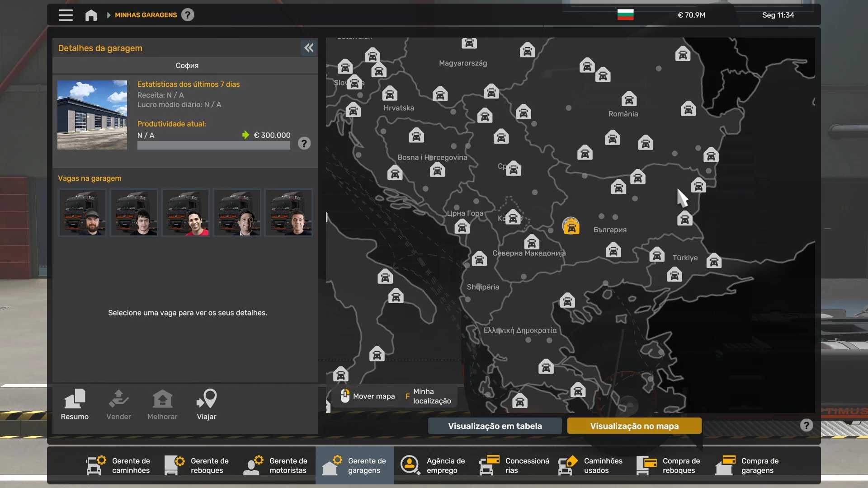This screenshot has width=868, height=488.
Task: Click the Bulgarian flag icon
Action: tap(625, 15)
